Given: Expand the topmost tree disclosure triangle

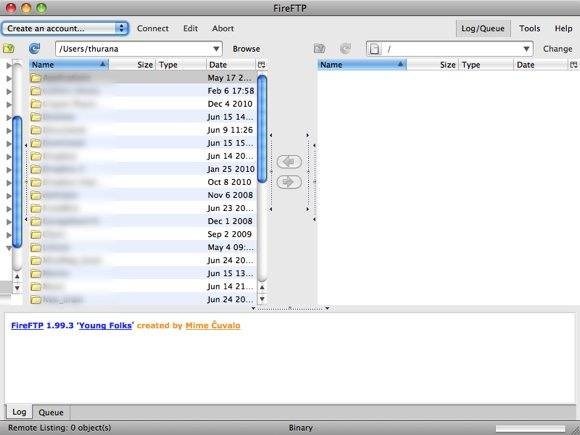Looking at the screenshot, I should point(9,65).
